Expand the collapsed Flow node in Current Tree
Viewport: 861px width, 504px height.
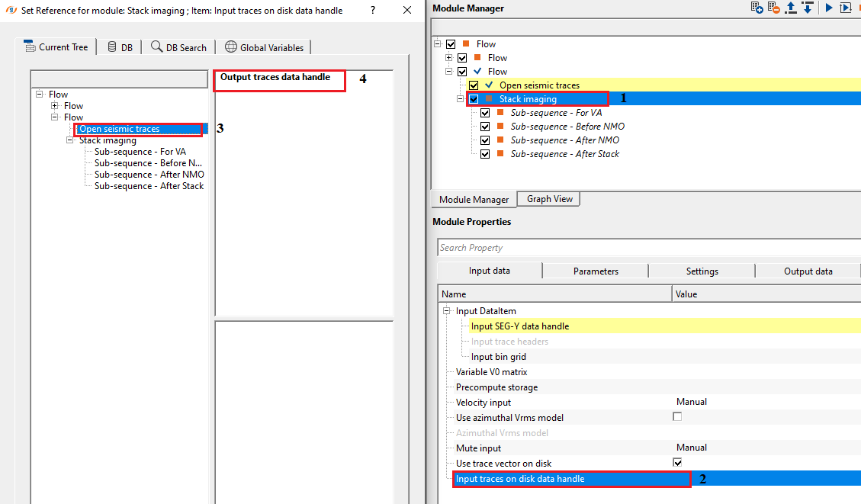pyautogui.click(x=55, y=106)
